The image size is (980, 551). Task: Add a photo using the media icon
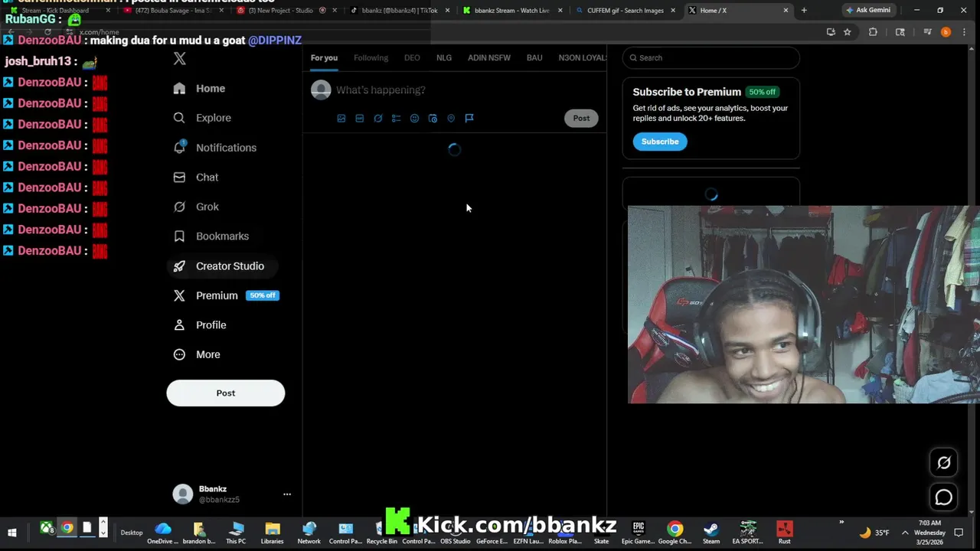pyautogui.click(x=341, y=118)
